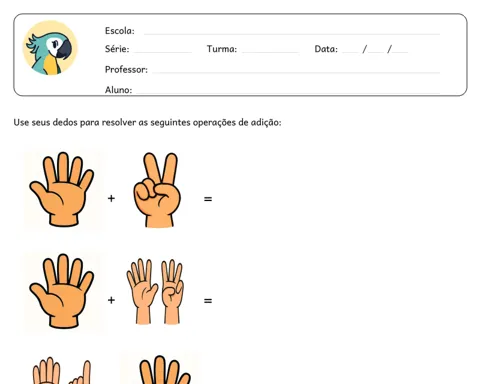
Task: Click the partially visible orange hand in third row
Action: pyautogui.click(x=164, y=370)
